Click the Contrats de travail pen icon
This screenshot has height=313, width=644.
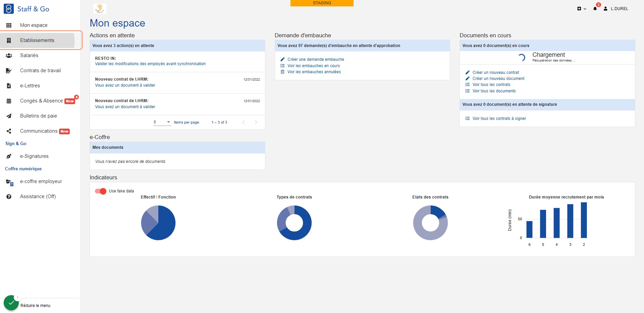9,71
